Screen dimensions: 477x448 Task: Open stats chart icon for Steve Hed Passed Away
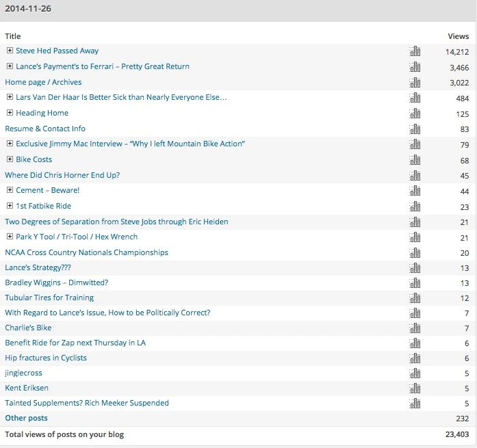[415, 51]
